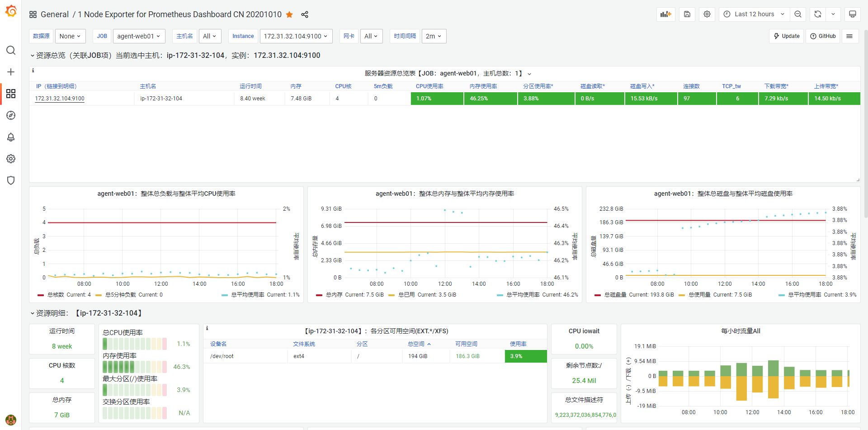Save the dashboard using the save icon
The height and width of the screenshot is (430, 868).
(x=687, y=14)
